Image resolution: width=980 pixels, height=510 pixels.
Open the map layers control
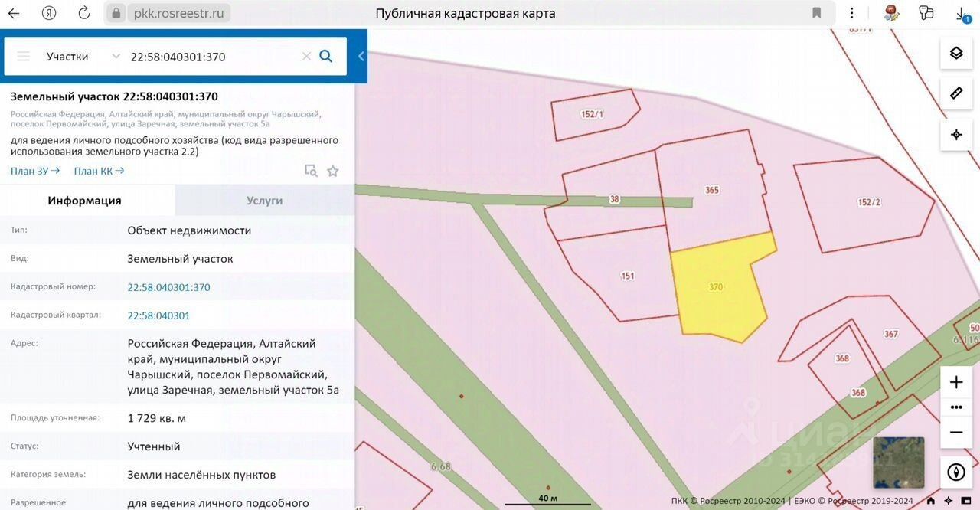[x=956, y=53]
